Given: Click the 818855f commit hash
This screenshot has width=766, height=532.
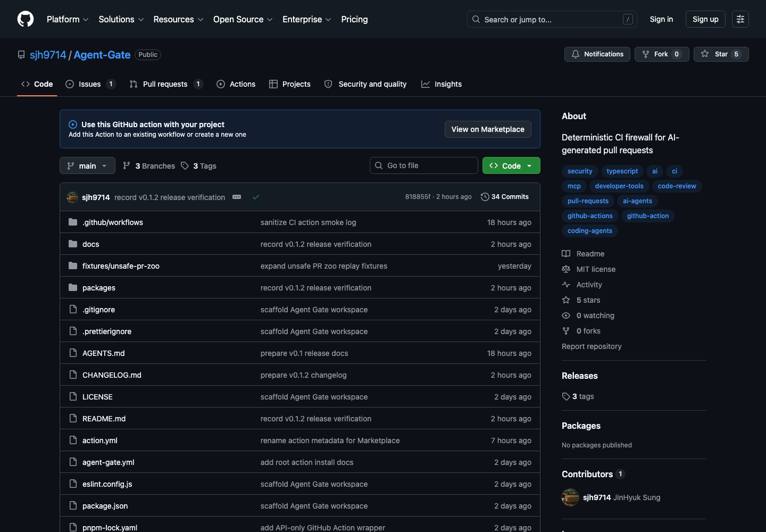Looking at the screenshot, I should click(x=418, y=197).
